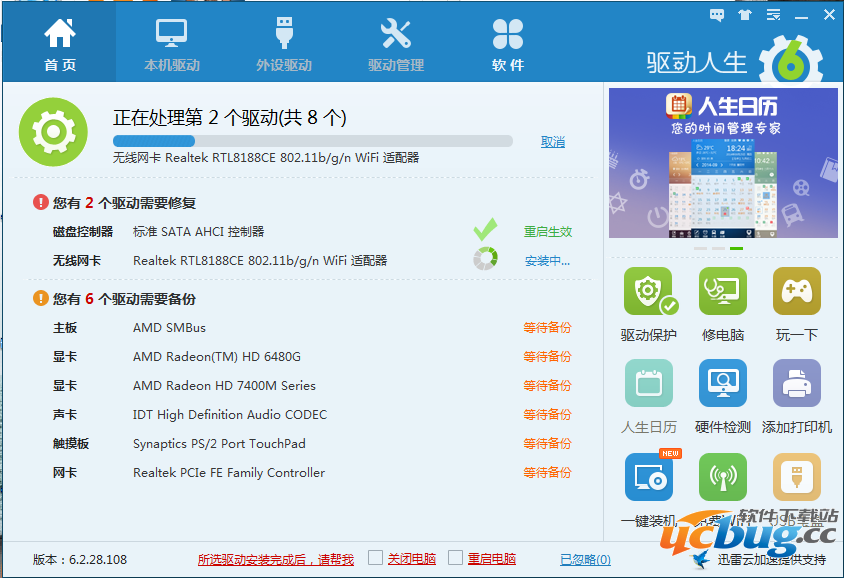Open the 驱动保护 driver protection tool
The height and width of the screenshot is (578, 844).
(x=648, y=292)
